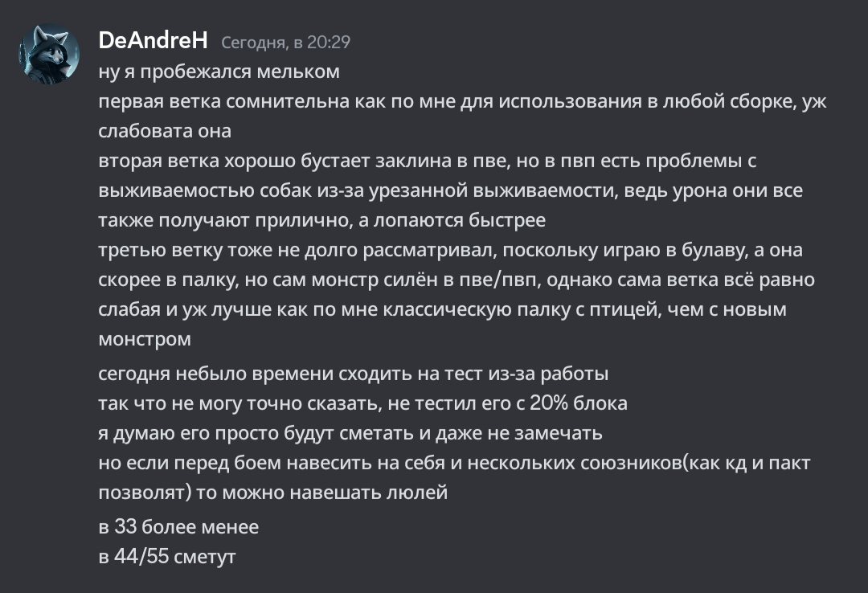The image size is (868, 593).
Task: Click the line ending «можно навешать люлей»
Action: pyautogui.click(x=272, y=493)
